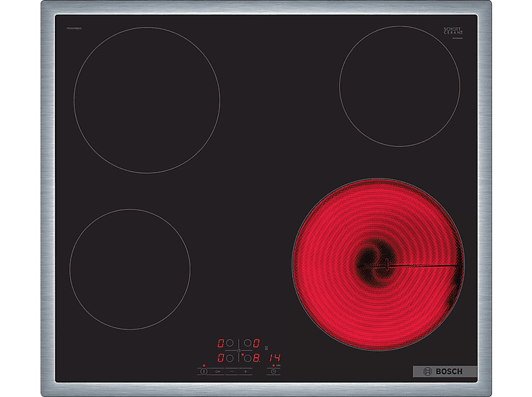Click the SCHOTT CERAN logo

(x=453, y=30)
